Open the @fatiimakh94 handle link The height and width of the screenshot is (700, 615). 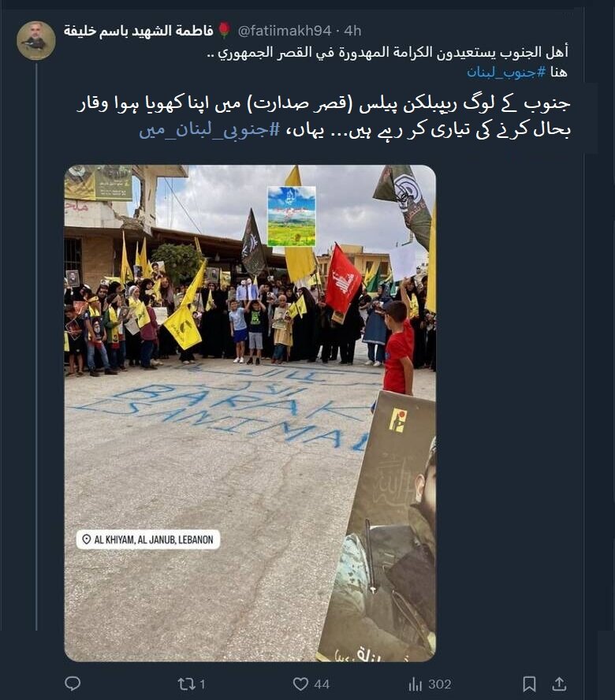coord(285,31)
